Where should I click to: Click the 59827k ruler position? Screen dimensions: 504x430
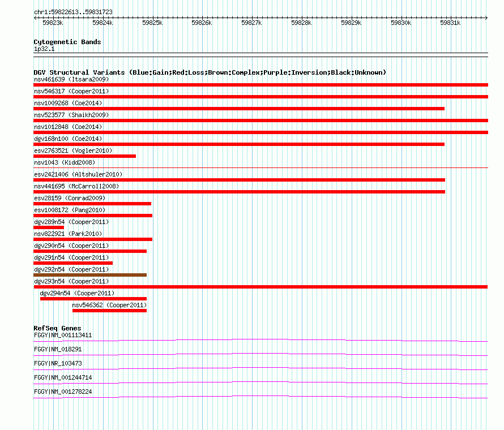(x=251, y=23)
